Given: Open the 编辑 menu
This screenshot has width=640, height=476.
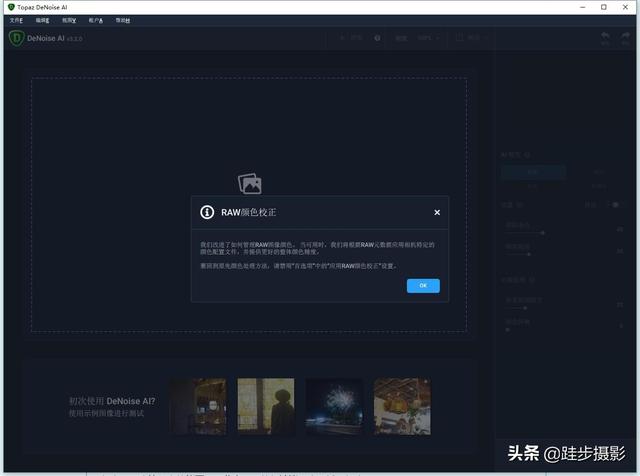Looking at the screenshot, I should 42,20.
